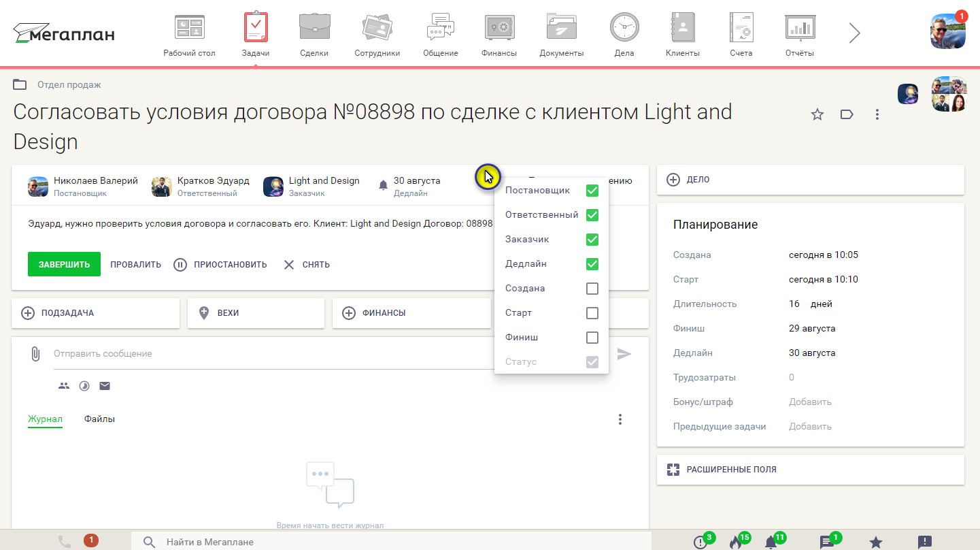The height and width of the screenshot is (550, 980).
Task: Click Найти в Мегаплане search field
Action: tap(391, 542)
